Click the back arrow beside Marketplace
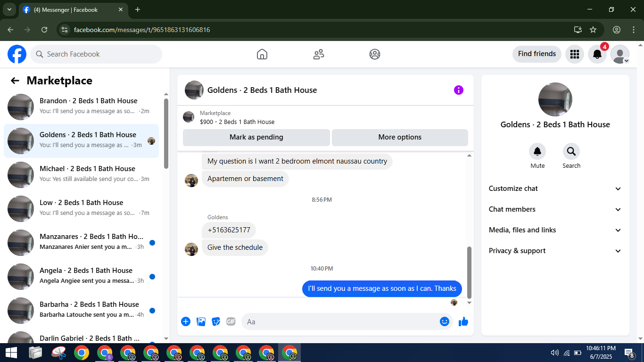644x362 pixels. (15, 81)
